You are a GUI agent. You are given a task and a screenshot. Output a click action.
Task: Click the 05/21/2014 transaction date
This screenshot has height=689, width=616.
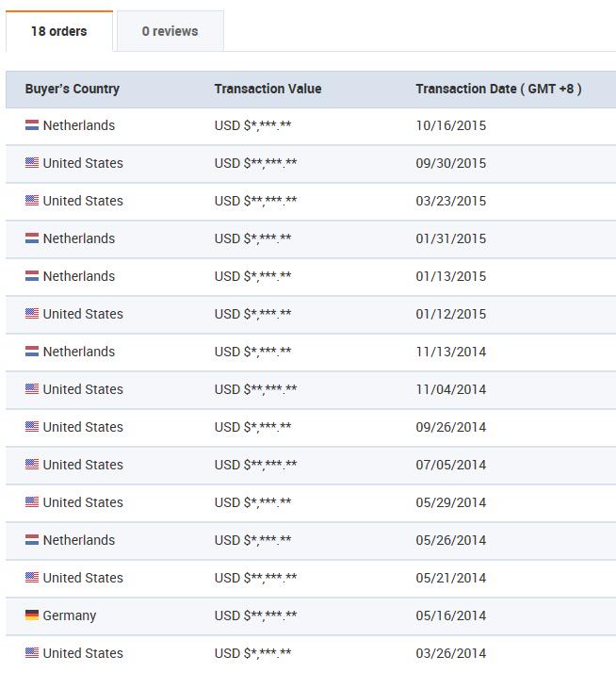[x=451, y=578]
